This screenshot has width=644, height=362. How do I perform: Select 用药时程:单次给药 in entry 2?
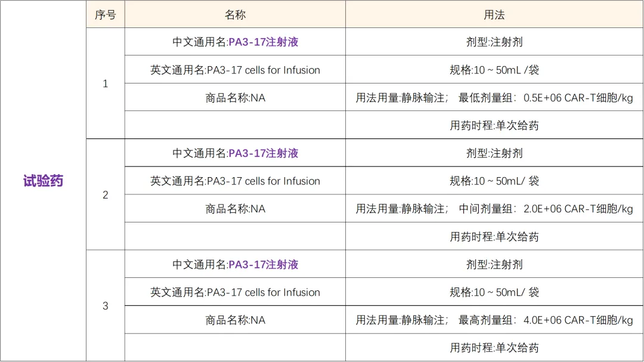(494, 237)
